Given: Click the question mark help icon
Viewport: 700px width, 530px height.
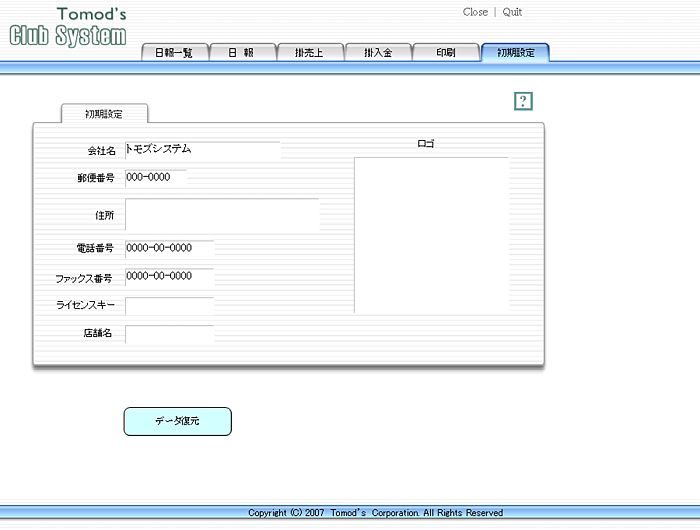Looking at the screenshot, I should (x=523, y=101).
